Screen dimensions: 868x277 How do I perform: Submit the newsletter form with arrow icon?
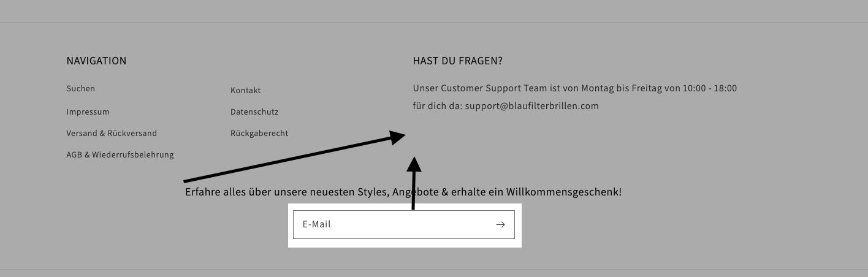coord(500,224)
